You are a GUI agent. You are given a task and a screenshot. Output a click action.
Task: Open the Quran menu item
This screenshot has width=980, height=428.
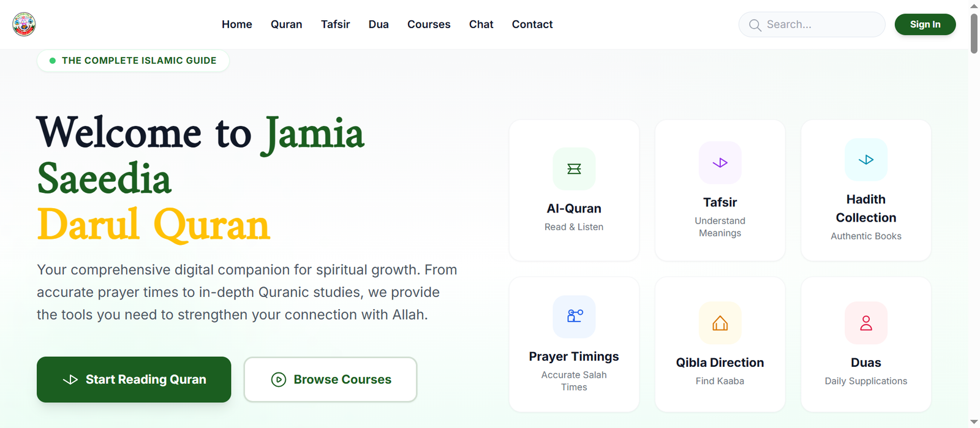pos(287,24)
